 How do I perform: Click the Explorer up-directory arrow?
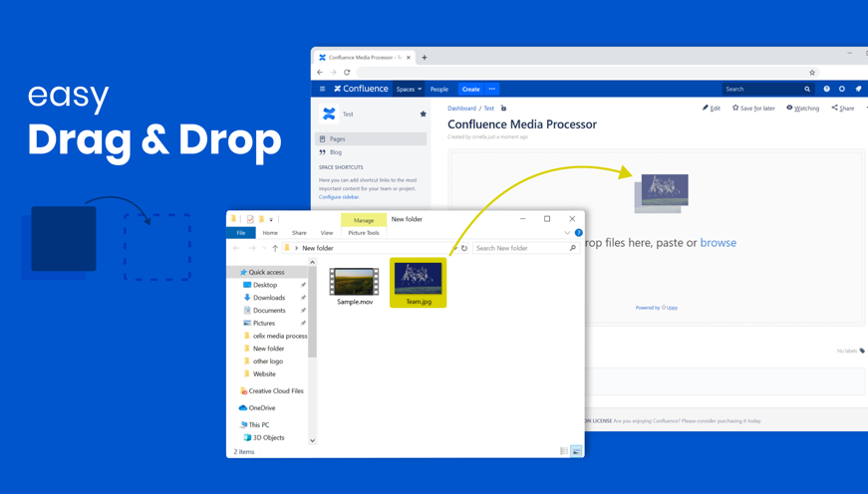tap(275, 248)
